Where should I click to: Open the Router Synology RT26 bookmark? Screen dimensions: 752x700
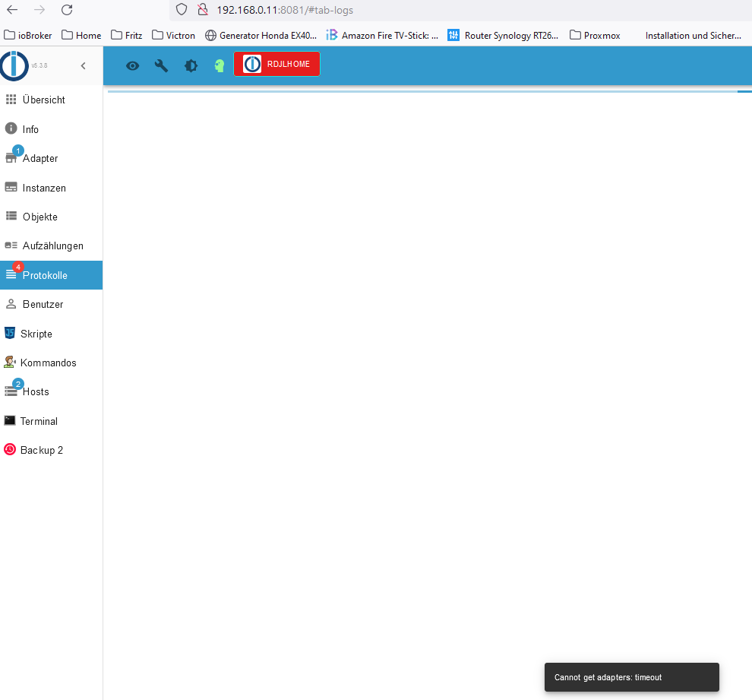[x=503, y=36]
